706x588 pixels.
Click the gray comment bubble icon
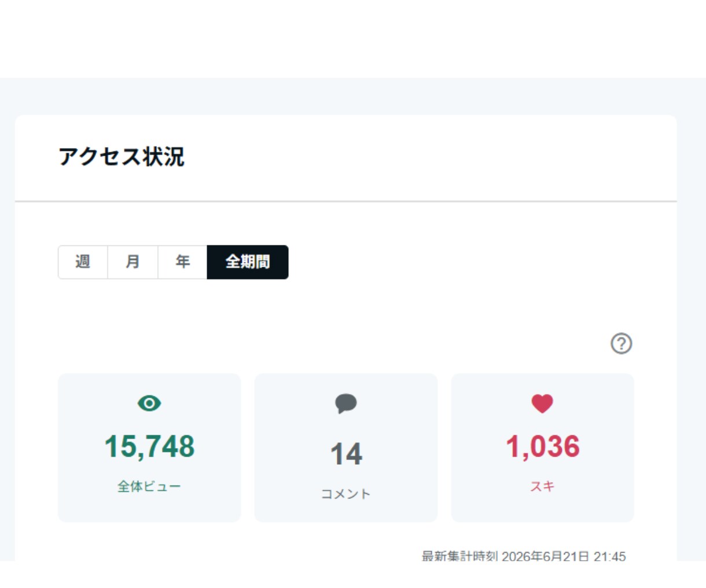coord(346,403)
